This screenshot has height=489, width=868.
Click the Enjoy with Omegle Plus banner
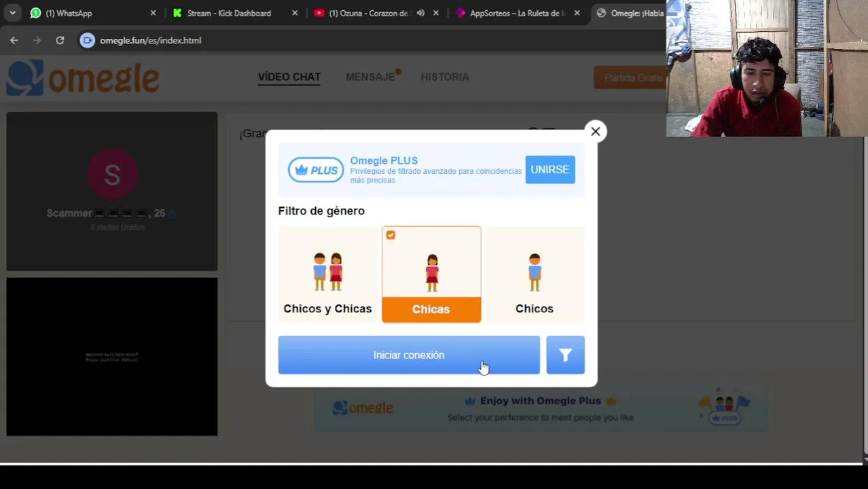pyautogui.click(x=541, y=410)
